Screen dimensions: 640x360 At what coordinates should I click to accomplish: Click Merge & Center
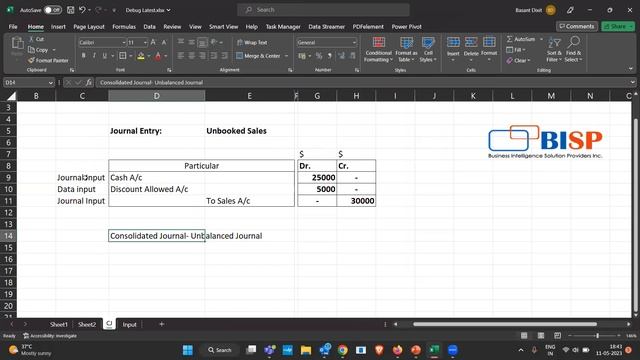(258, 56)
